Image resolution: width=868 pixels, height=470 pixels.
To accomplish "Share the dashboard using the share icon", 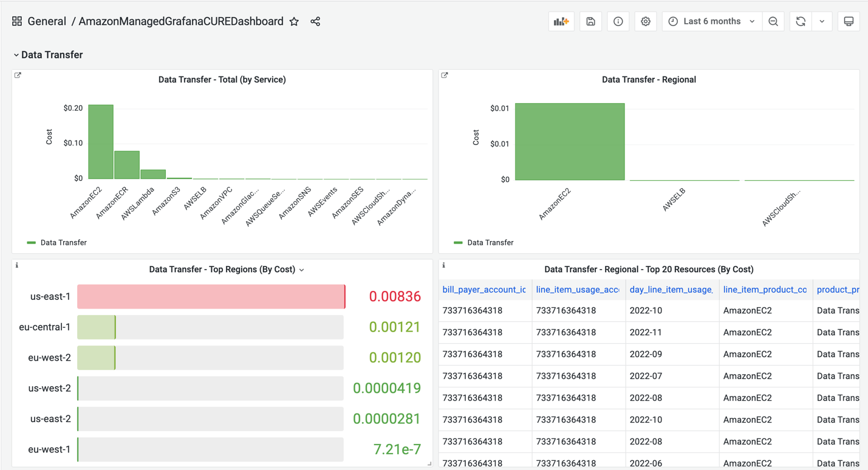I will coord(315,21).
